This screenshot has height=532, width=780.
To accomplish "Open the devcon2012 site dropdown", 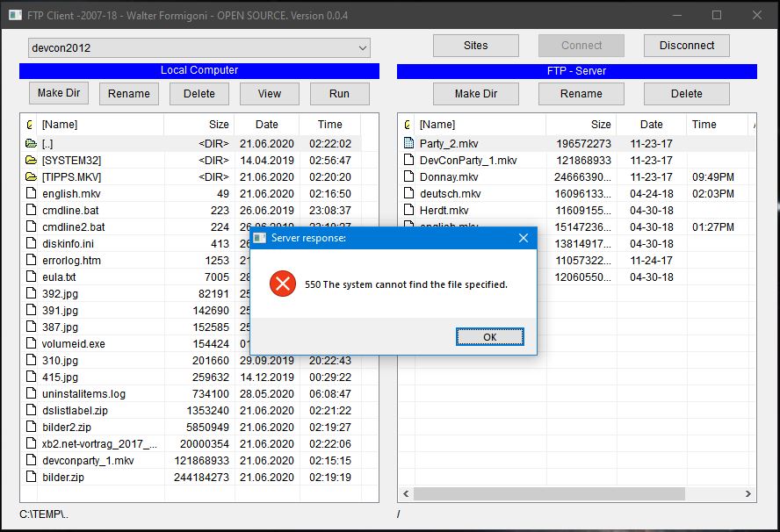I will coord(199,47).
